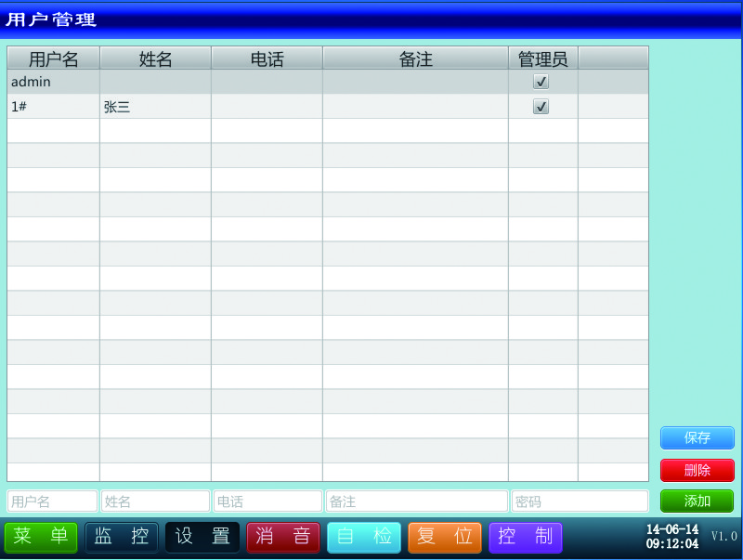Uncheck administrator checkbox for user 1#

pos(541,107)
